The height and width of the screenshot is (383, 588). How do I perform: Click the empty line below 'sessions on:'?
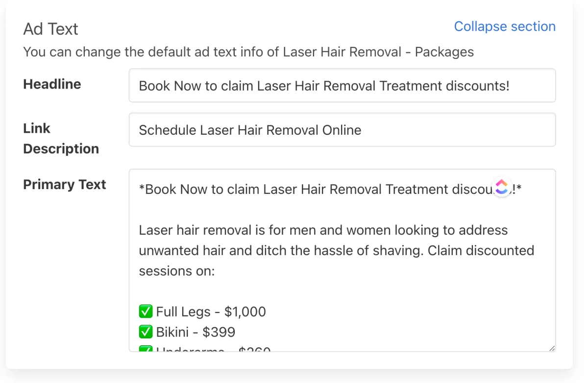[x=342, y=291]
